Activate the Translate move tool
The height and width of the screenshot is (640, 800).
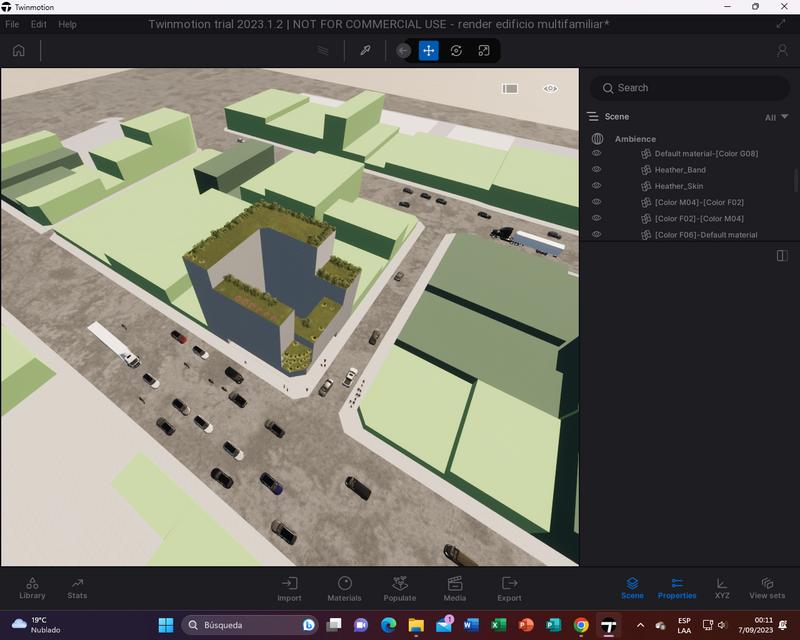pyautogui.click(x=428, y=50)
